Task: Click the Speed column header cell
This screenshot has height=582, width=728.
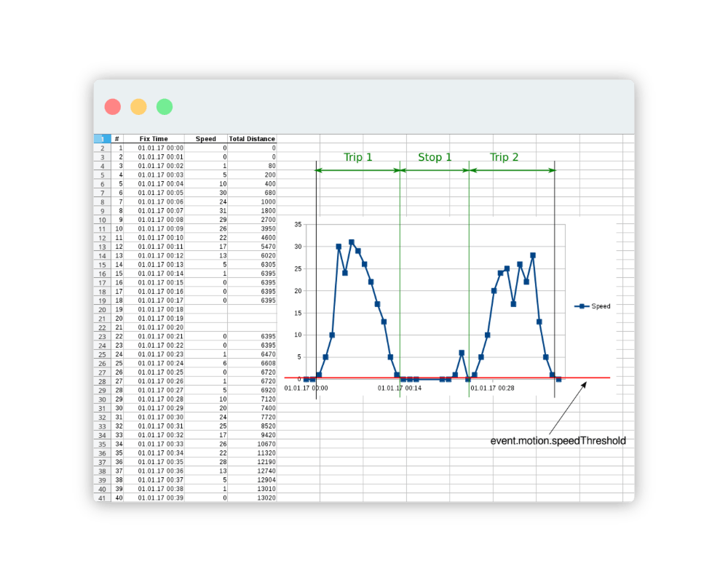Action: point(206,139)
